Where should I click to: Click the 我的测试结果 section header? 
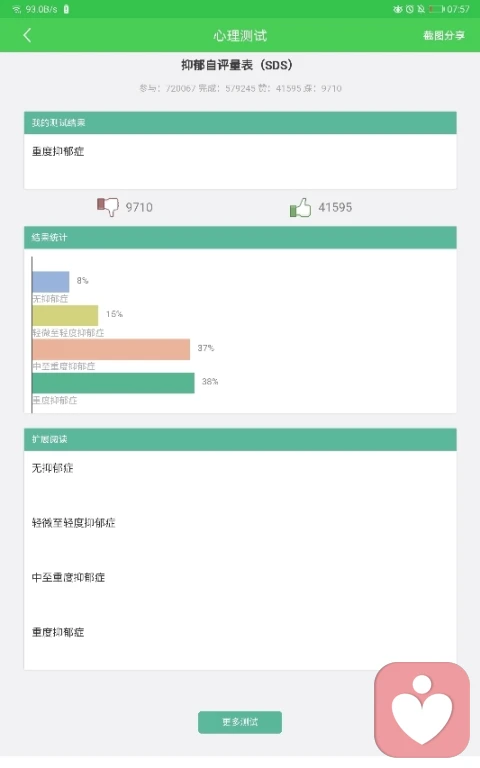(240, 122)
